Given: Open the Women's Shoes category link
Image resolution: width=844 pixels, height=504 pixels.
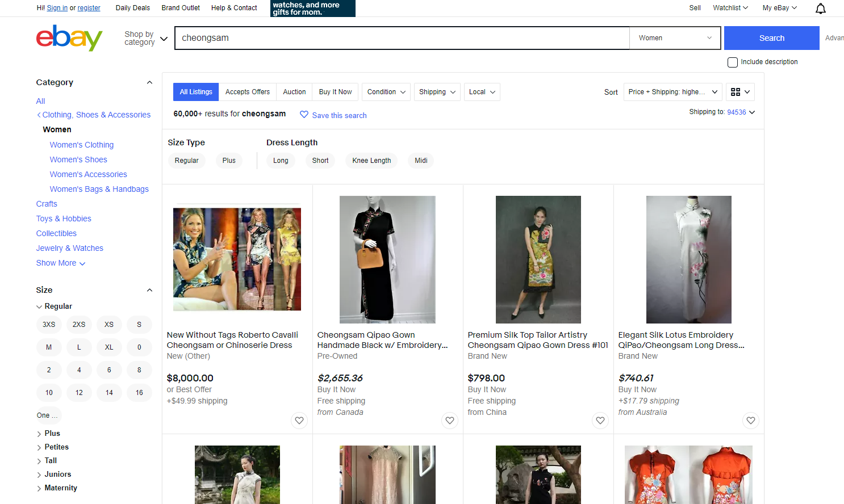Looking at the screenshot, I should [78, 159].
